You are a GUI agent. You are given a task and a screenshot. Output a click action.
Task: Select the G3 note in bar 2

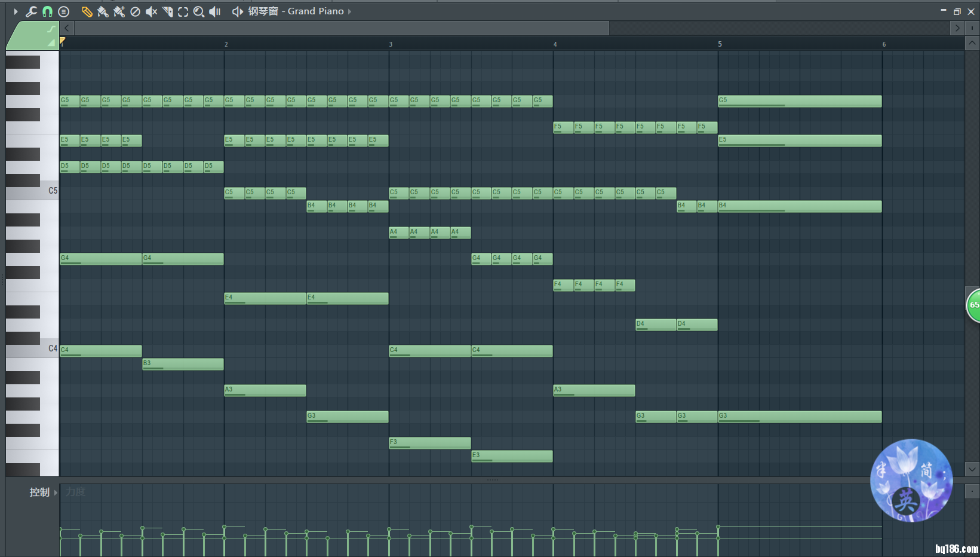tap(348, 417)
